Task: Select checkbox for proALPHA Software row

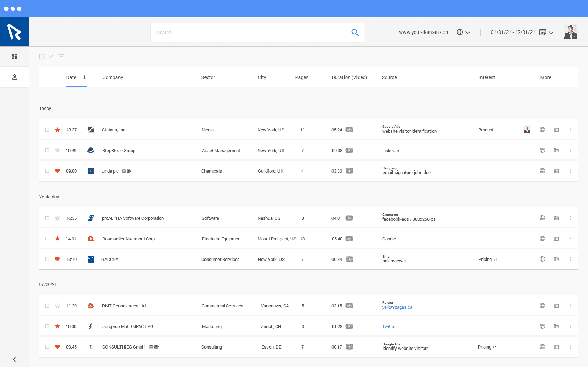Action: 47,218
